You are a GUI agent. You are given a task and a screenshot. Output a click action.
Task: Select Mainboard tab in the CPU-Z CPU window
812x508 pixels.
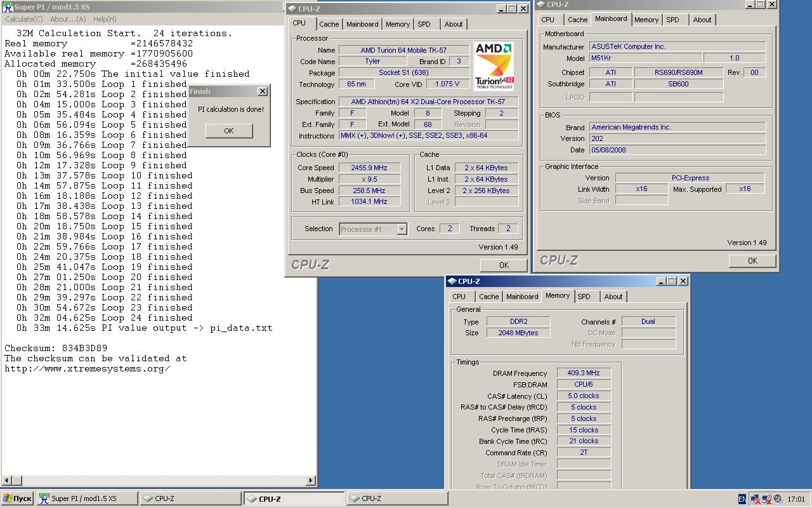tap(362, 24)
